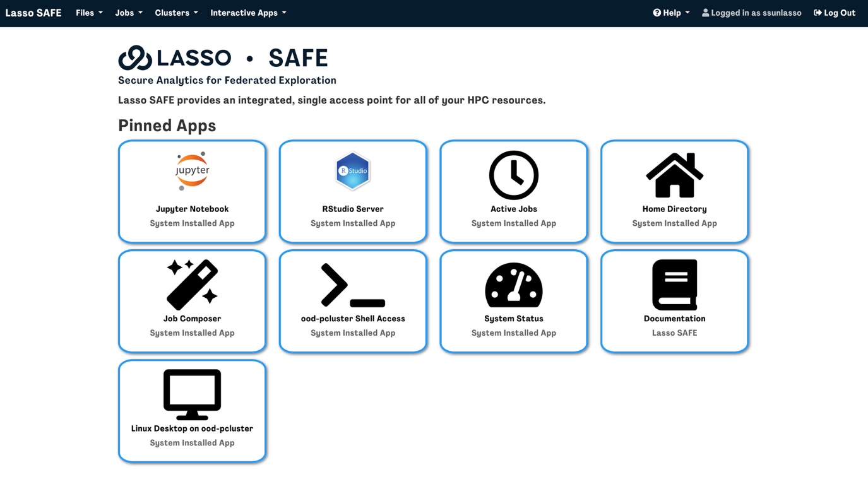Image resolution: width=868 pixels, height=477 pixels.
Task: Click the Job Composer magic wand icon
Action: [x=192, y=285]
